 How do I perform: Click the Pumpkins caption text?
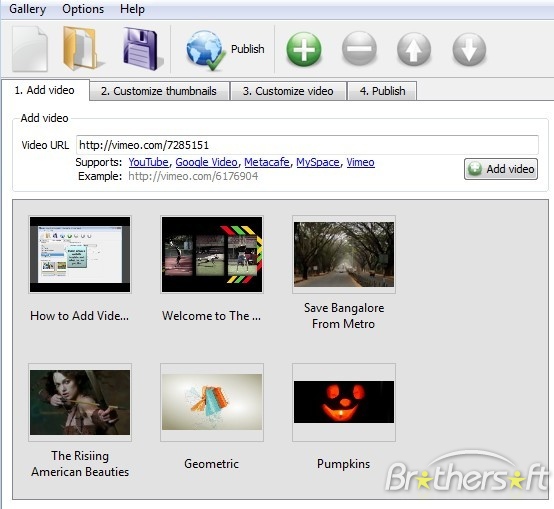click(343, 464)
